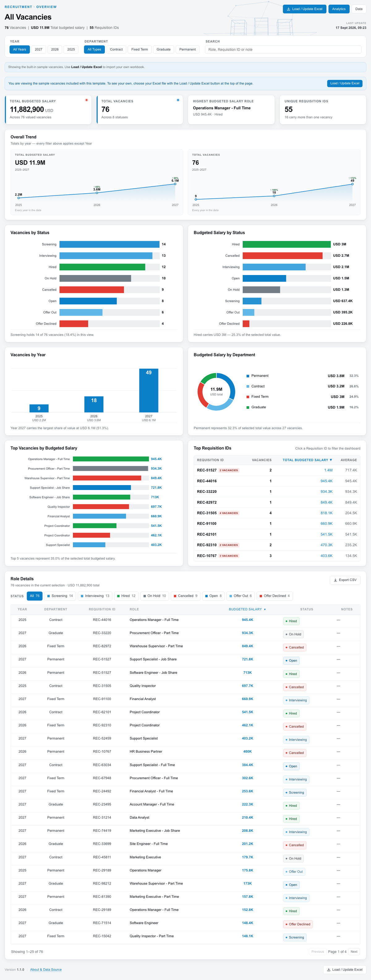Filter roles by Offer Declined 4 status
This screenshot has width=371, height=980.
pyautogui.click(x=275, y=596)
